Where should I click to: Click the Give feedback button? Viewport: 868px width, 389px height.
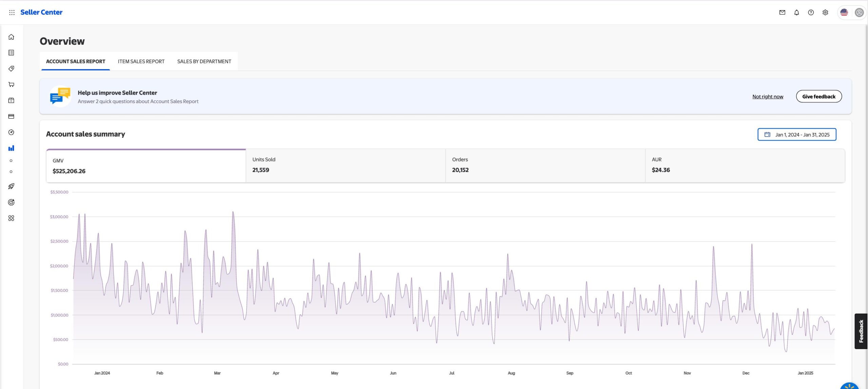[818, 97]
